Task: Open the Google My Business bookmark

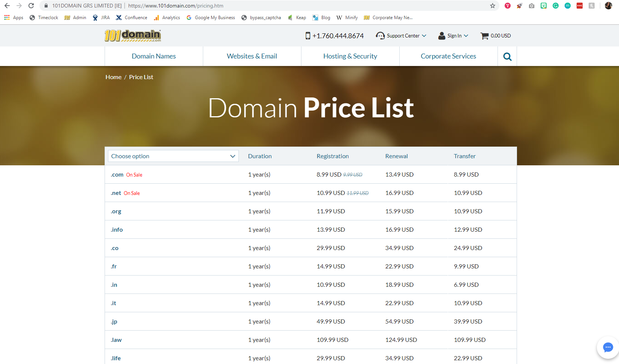Action: [x=211, y=18]
